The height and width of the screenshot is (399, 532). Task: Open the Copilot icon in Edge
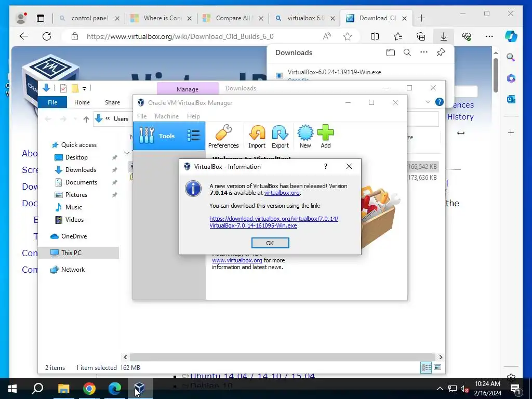coord(511,36)
